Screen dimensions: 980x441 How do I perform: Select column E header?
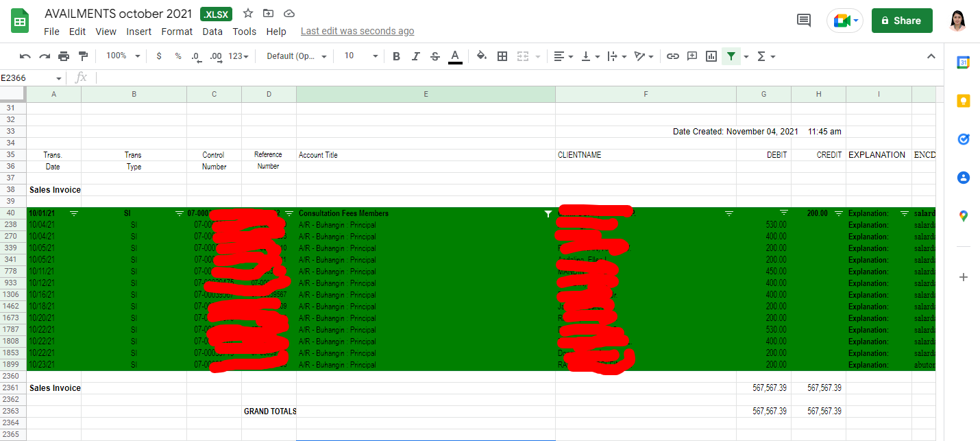426,95
